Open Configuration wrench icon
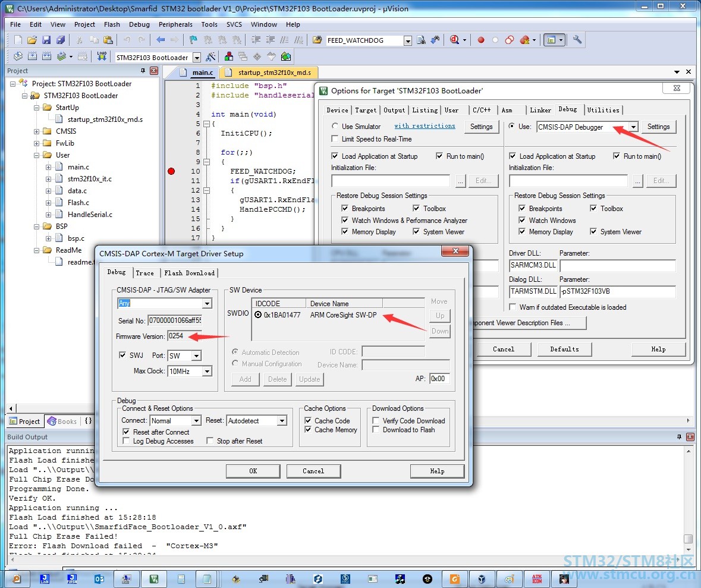The height and width of the screenshot is (588, 701). (577, 40)
